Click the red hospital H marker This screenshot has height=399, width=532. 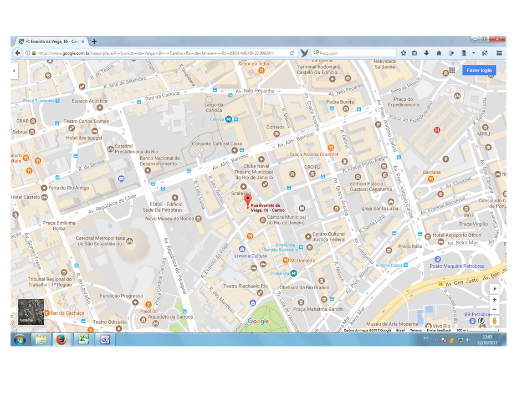[x=437, y=130]
